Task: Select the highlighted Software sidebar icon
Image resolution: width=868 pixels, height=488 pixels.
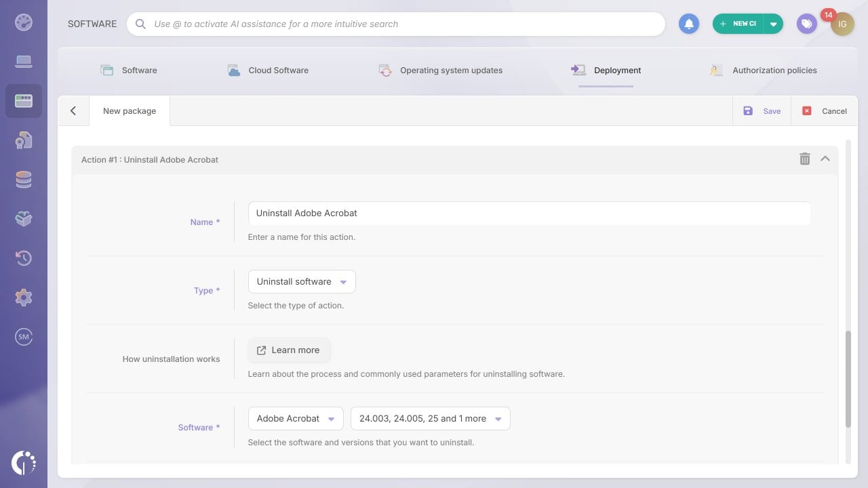Action: [24, 100]
